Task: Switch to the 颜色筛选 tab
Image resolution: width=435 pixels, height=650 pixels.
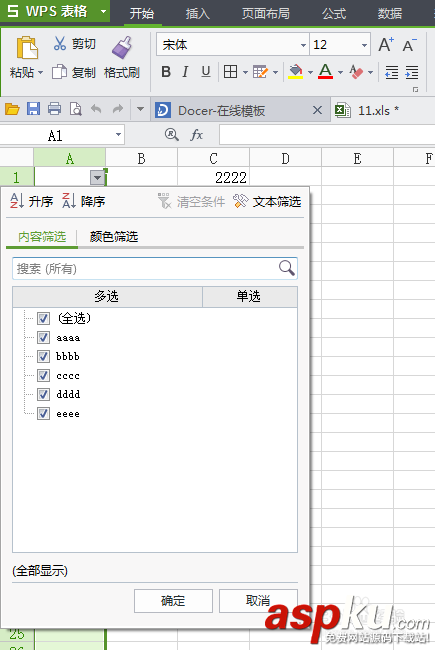Action: [114, 237]
